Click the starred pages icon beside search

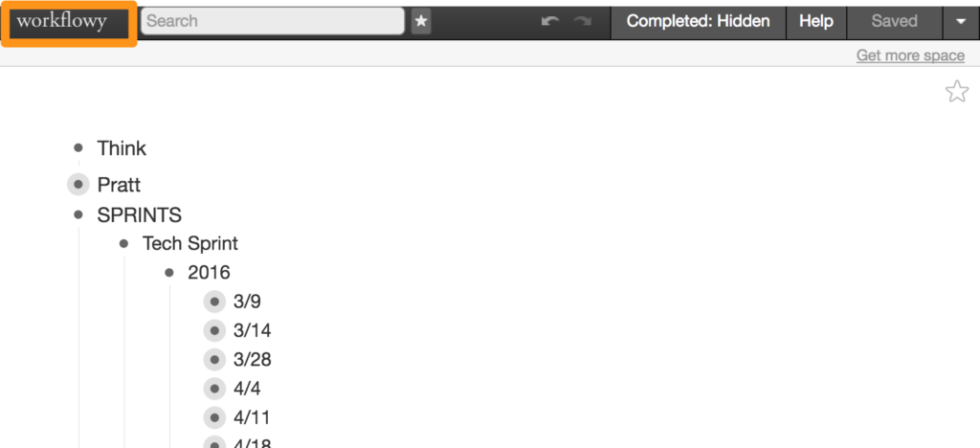click(421, 21)
